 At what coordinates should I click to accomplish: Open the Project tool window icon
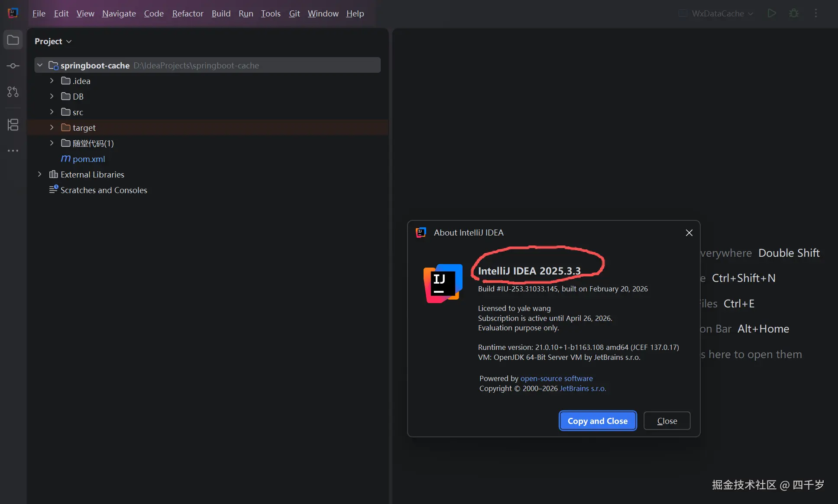click(13, 40)
